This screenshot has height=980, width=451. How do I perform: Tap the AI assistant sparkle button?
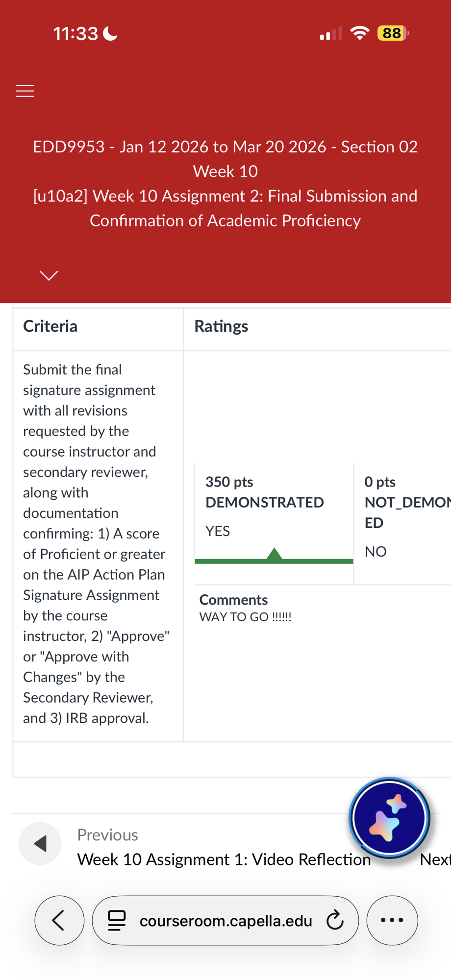(x=389, y=818)
